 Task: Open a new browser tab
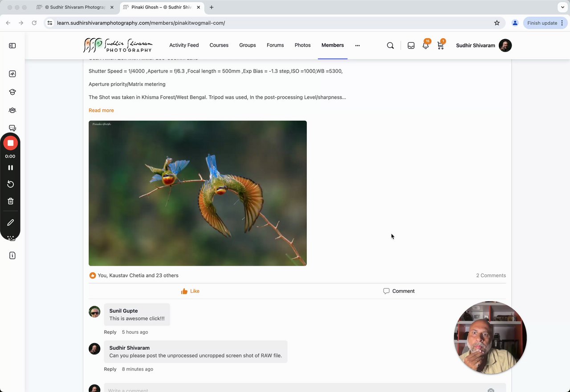click(212, 7)
